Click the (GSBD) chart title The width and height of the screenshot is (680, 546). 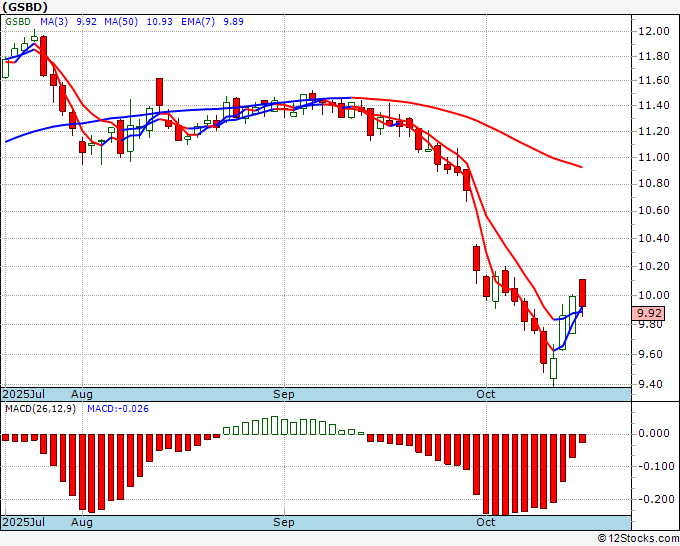point(25,7)
